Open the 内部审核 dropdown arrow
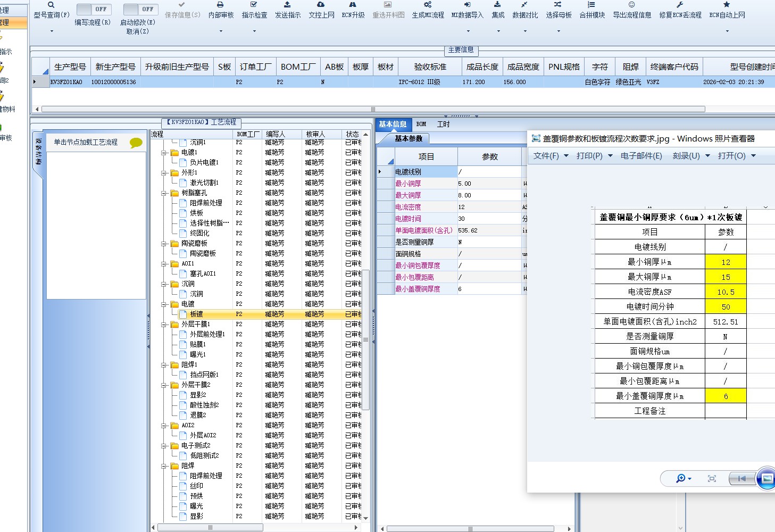The height and width of the screenshot is (532, 775). (x=221, y=31)
